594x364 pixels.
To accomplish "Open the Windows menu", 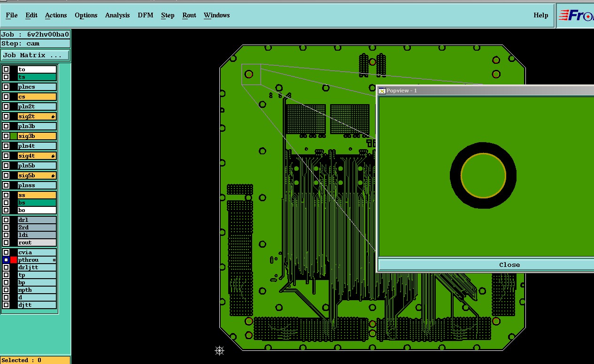I will [x=216, y=15].
